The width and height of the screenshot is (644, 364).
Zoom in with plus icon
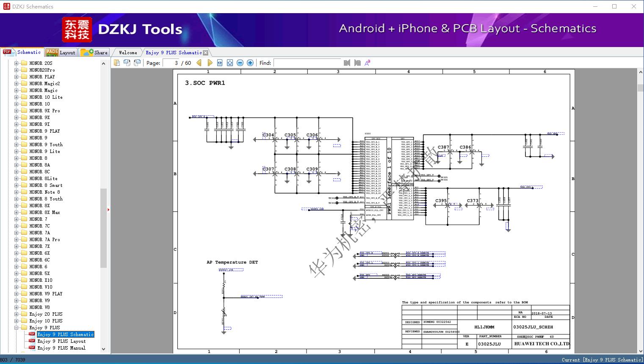[250, 63]
